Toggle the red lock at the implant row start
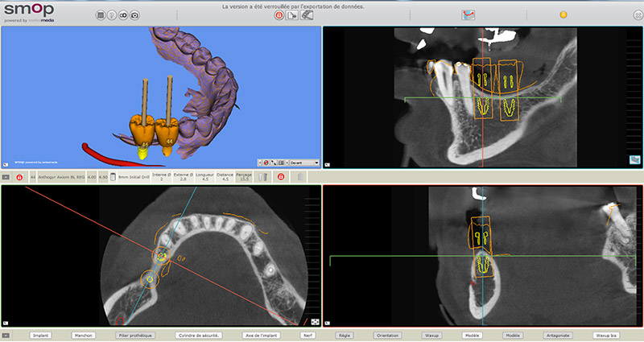The image size is (644, 342). point(19,175)
